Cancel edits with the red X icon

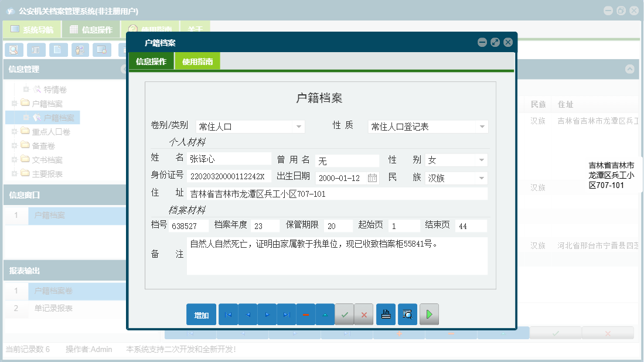pos(363,314)
